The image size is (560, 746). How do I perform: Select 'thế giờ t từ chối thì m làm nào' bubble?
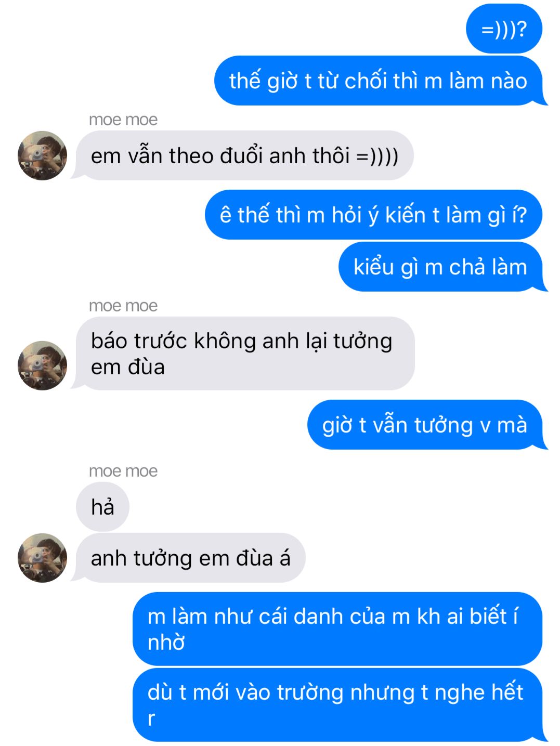coord(379,81)
